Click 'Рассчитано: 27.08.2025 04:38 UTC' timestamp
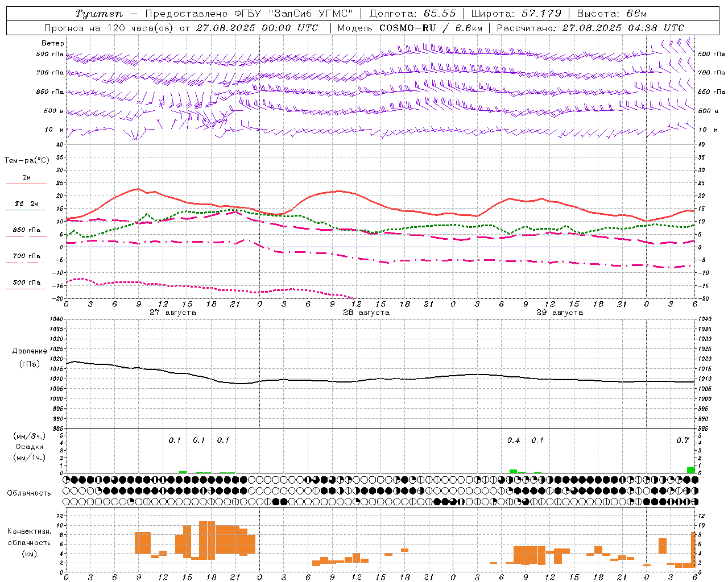 pos(590,28)
